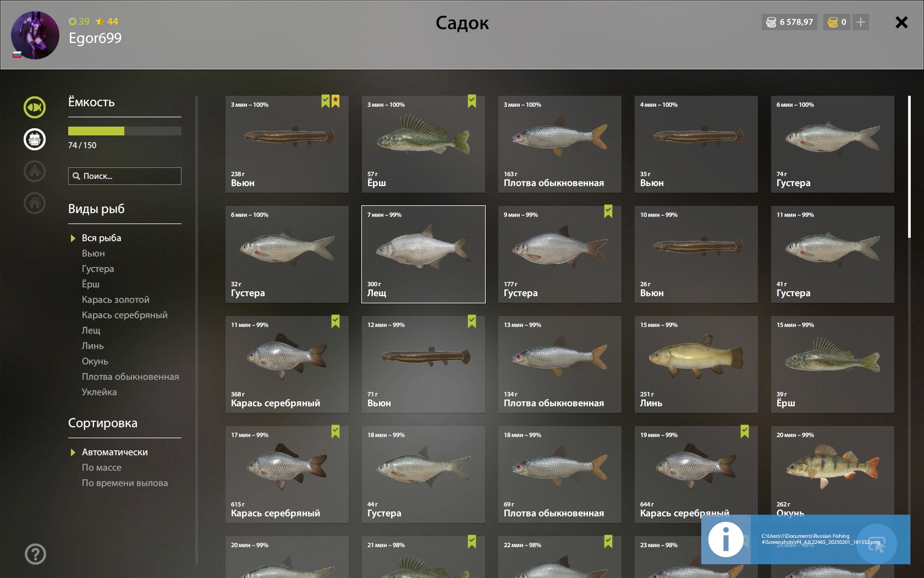Select the 300 g Лещ fish card
This screenshot has height=578, width=924.
(424, 254)
